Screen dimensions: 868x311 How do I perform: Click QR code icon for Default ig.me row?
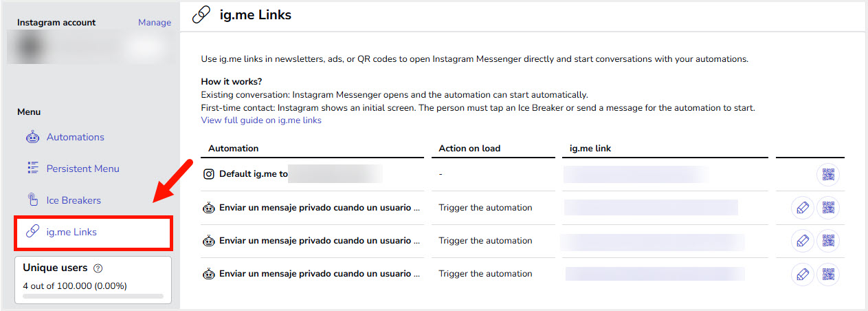[828, 175]
